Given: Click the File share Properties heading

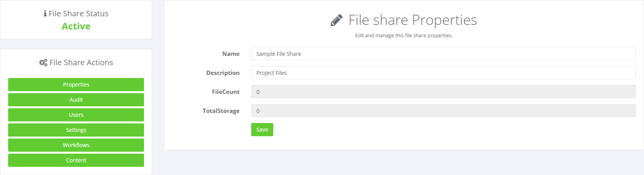Looking at the screenshot, I should click(413, 20).
